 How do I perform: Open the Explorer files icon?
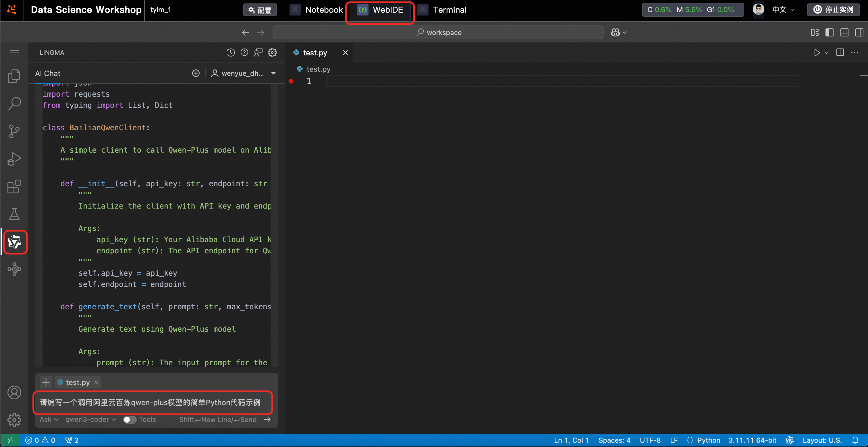14,76
